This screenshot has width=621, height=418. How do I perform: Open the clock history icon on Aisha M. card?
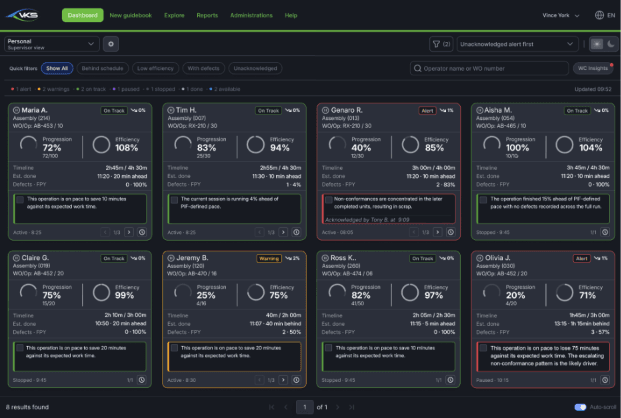coord(605,232)
